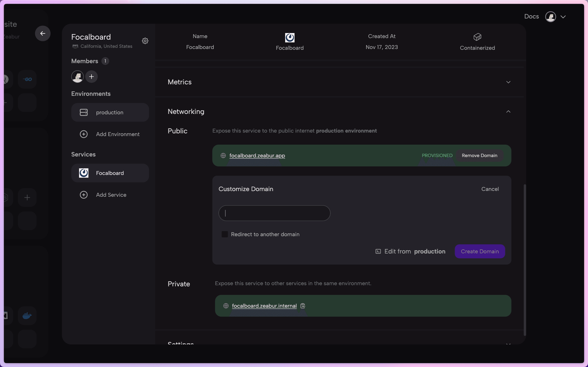Click the AWS logo under Focalboard title
The width and height of the screenshot is (588, 367).
(75, 46)
